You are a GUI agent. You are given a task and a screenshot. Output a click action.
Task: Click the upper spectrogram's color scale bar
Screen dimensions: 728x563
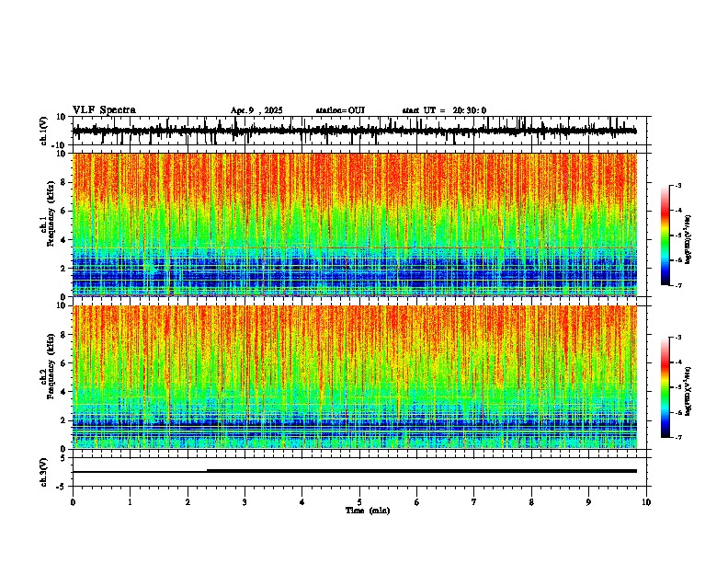pos(665,236)
